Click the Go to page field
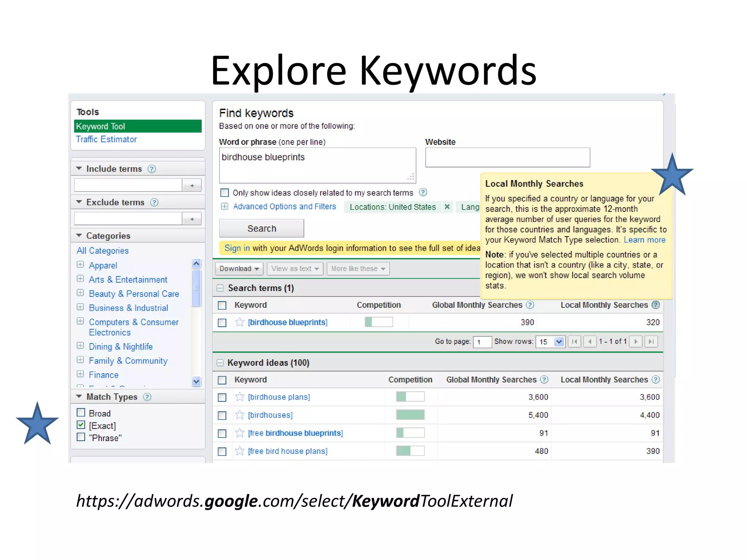This screenshot has width=747, height=560. tap(482, 342)
